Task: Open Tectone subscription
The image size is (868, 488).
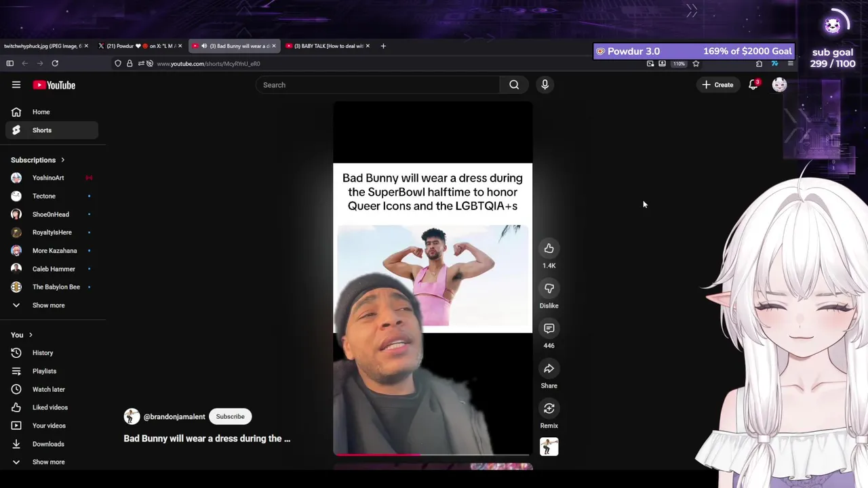Action: [52, 196]
